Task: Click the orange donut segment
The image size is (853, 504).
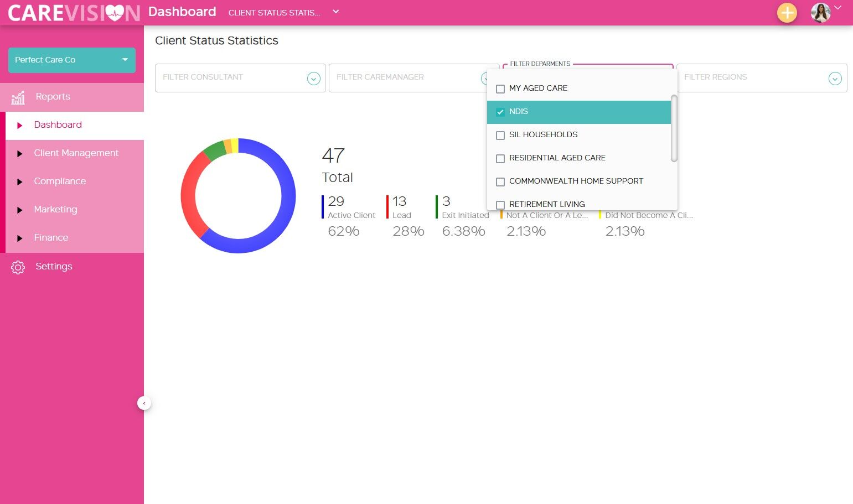Action: pos(228,146)
